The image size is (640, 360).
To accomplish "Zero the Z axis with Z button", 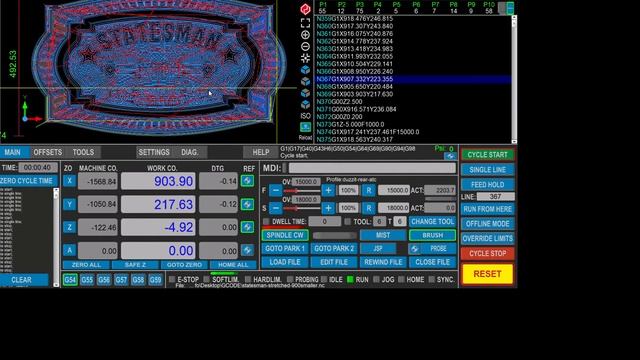I will coord(69,227).
